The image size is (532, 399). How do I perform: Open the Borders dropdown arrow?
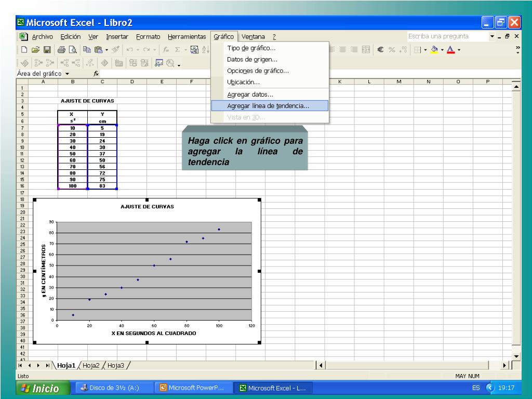[425, 50]
